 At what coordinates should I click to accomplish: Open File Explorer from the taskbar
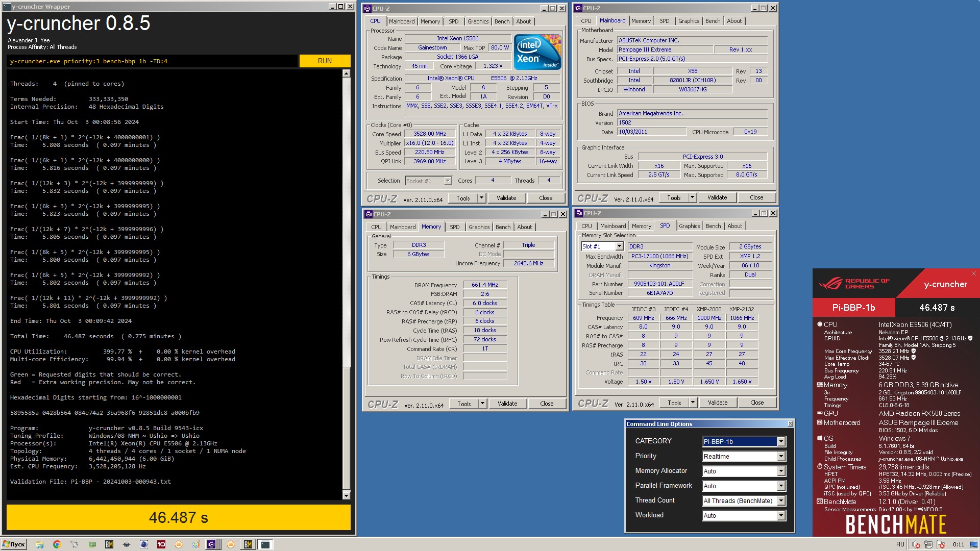[40, 544]
